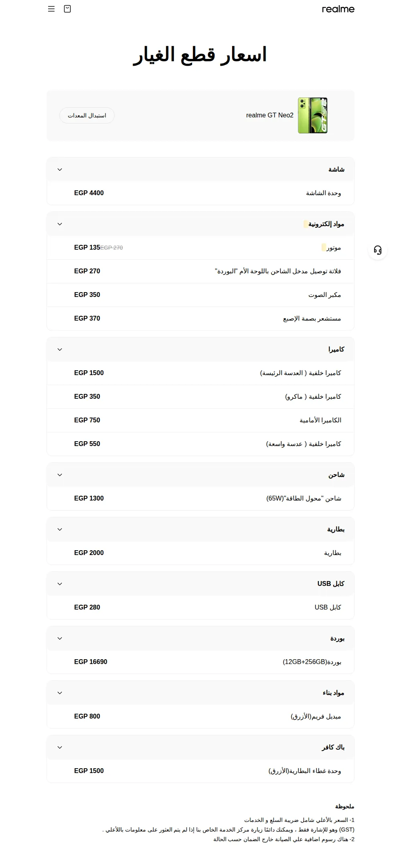Collapse the مواد بناء section chevron
Screen dimensions: 401x868
60,693
